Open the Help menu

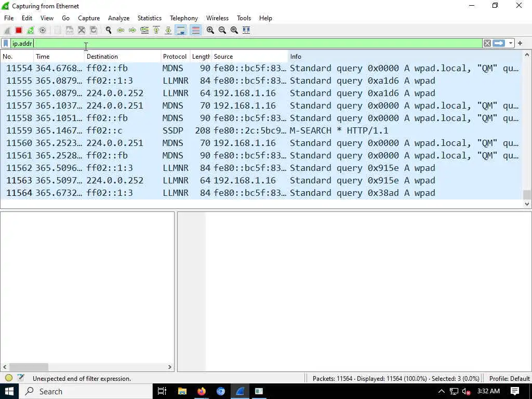(265, 18)
